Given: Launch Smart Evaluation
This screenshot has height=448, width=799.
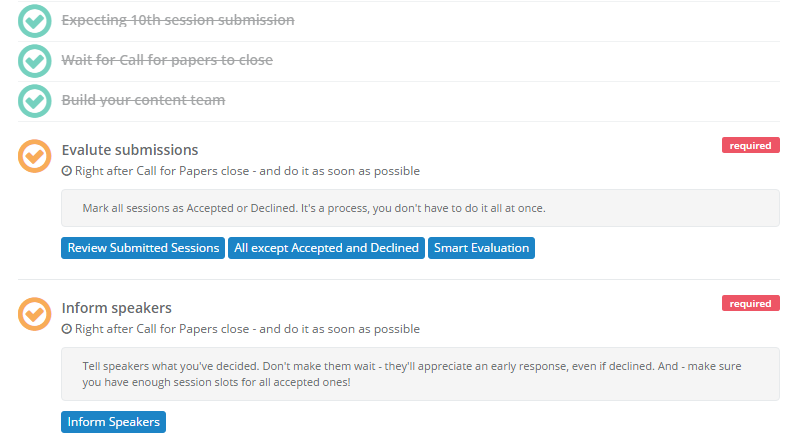Looking at the screenshot, I should (x=481, y=248).
